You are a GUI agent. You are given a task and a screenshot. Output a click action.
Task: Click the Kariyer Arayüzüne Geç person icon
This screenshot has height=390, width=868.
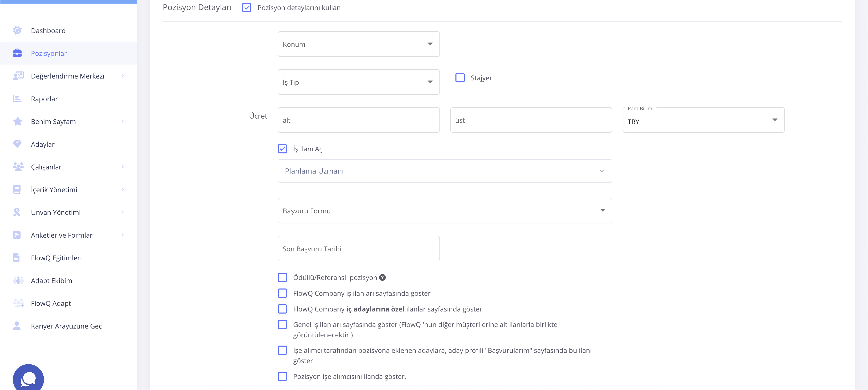point(17,326)
